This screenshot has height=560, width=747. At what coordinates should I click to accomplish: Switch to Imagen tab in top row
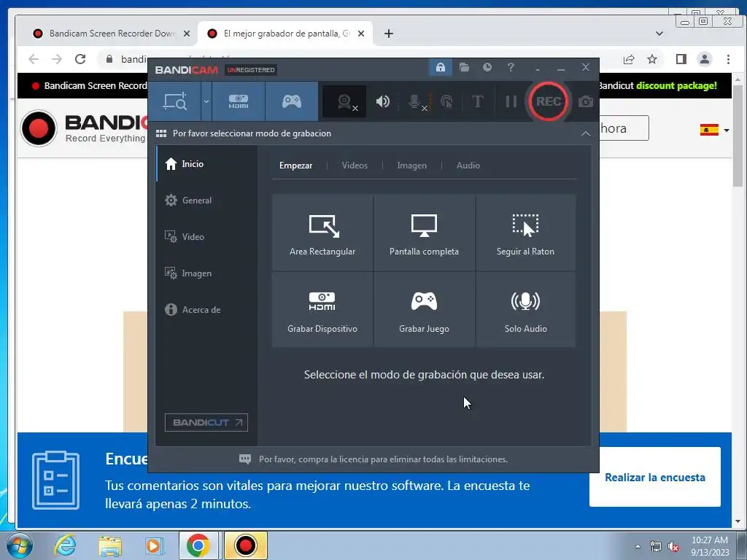[x=411, y=166]
